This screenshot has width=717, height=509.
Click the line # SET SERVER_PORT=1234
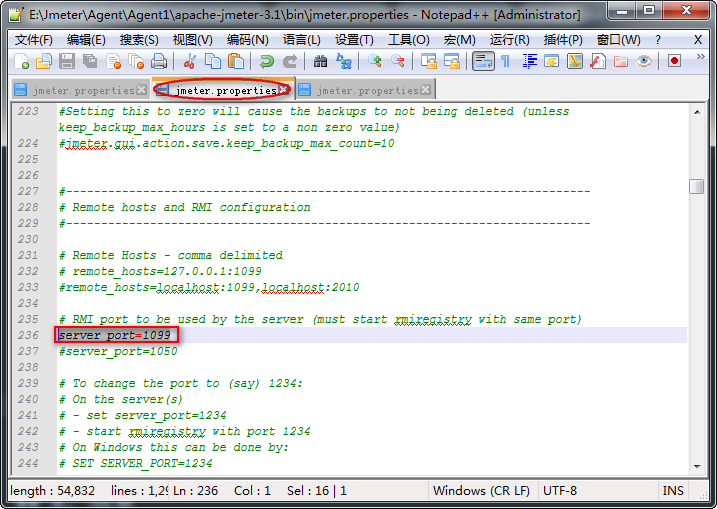[x=135, y=463]
